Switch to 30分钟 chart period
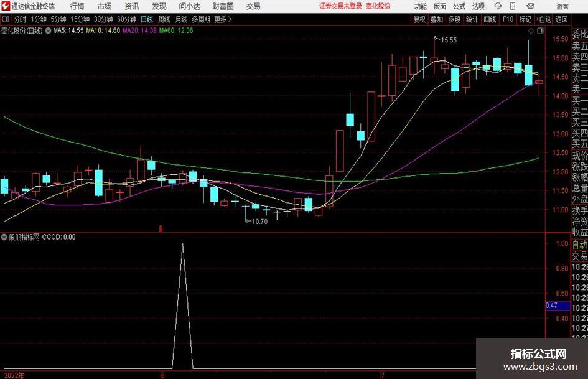Screen dimensions: 588x379 103,19
